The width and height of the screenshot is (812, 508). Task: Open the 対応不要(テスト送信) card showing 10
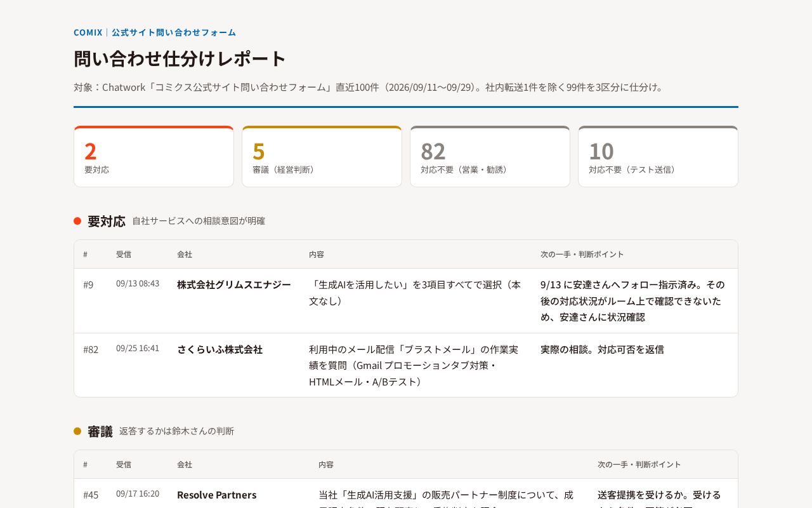(x=658, y=156)
